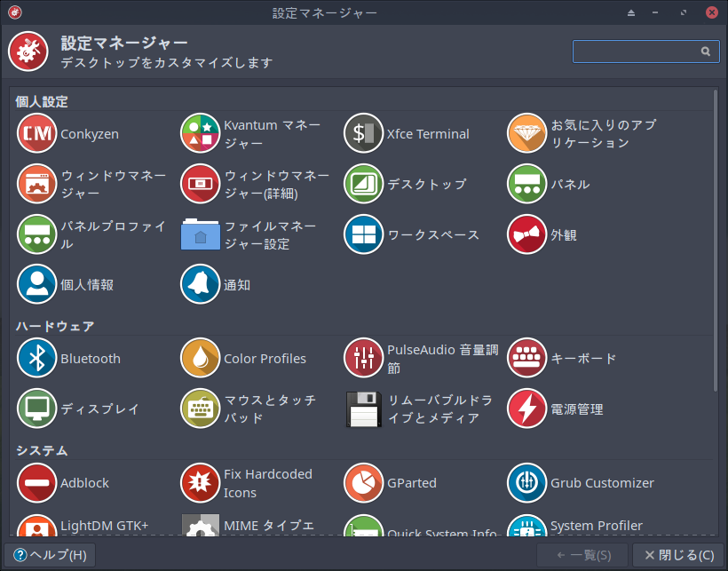Click the 個人設定 section heading
Image resolution: width=728 pixels, height=571 pixels.
(x=42, y=101)
